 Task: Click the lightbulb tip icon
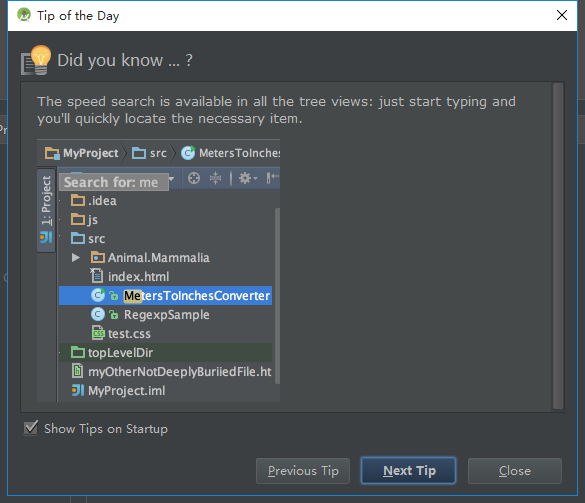click(36, 60)
